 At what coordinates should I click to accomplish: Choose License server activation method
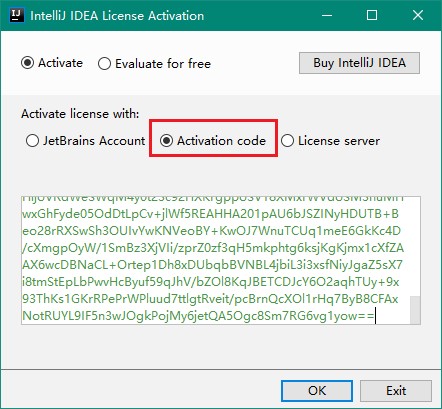(x=330, y=141)
